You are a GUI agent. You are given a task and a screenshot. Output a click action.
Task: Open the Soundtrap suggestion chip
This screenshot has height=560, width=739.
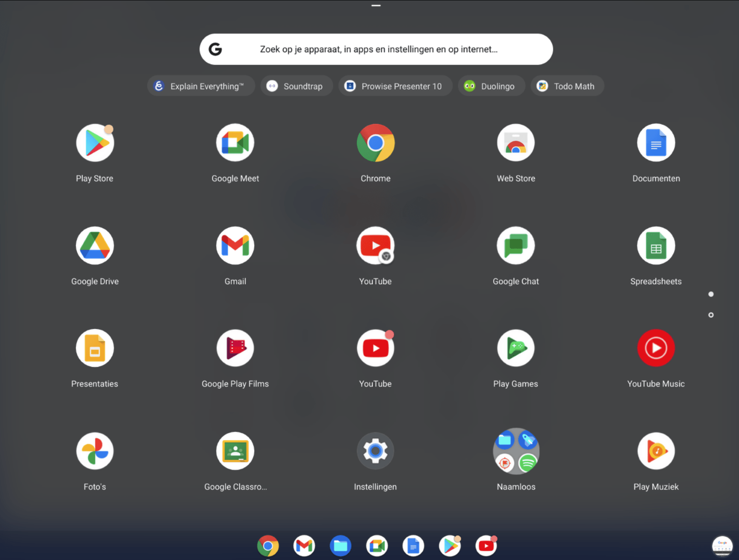click(297, 86)
